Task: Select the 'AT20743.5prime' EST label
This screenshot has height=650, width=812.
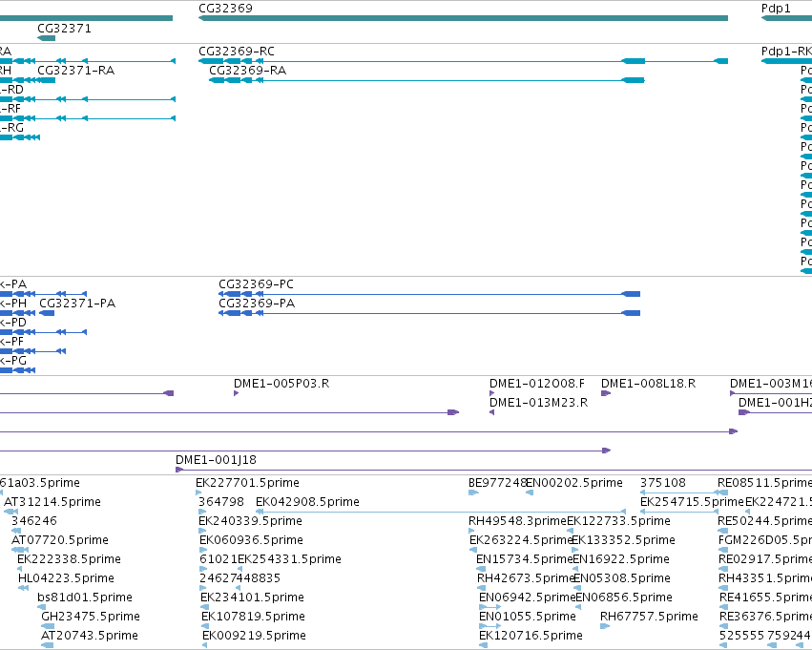Action: coord(90,636)
